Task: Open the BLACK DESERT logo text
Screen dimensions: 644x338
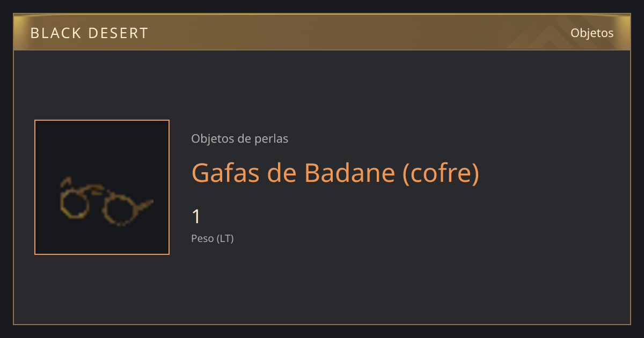Action: point(89,33)
